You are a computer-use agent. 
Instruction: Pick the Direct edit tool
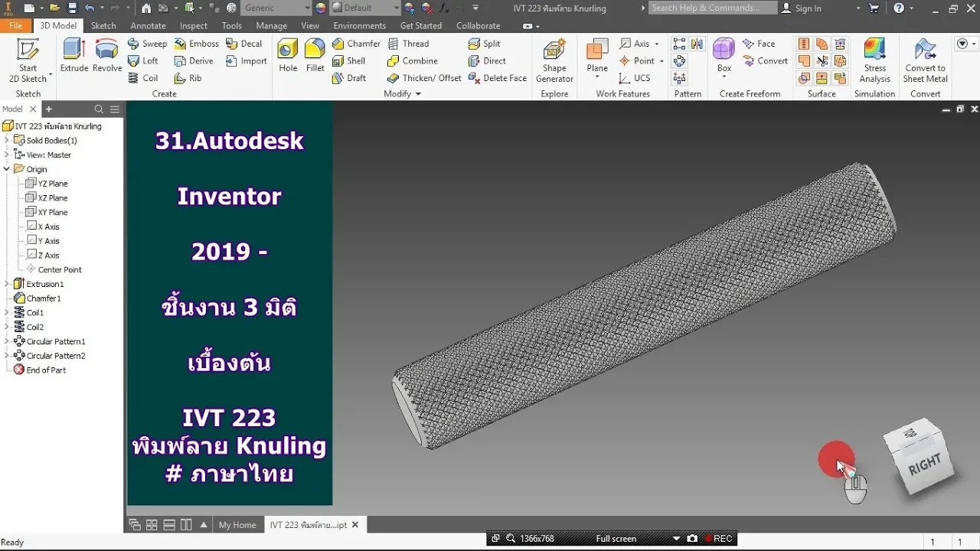(487, 61)
